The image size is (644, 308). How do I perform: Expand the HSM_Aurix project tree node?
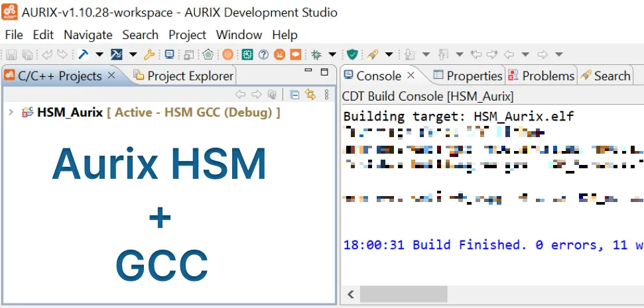tap(11, 112)
